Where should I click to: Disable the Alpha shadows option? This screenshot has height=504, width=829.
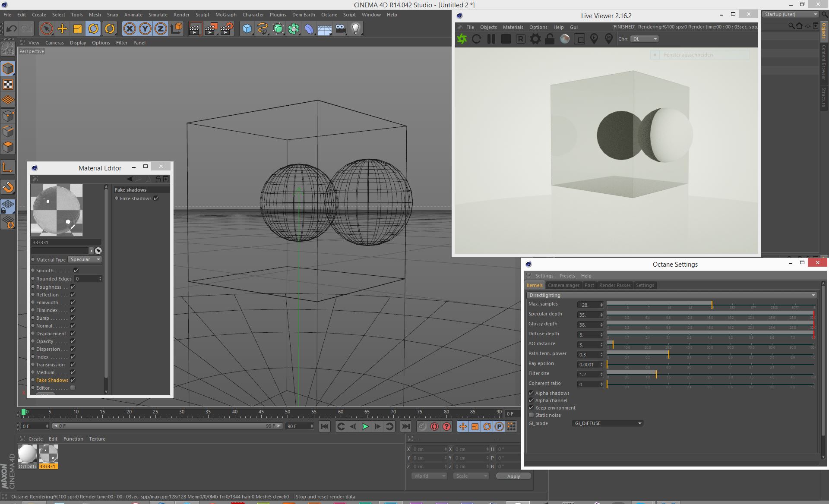click(x=532, y=393)
